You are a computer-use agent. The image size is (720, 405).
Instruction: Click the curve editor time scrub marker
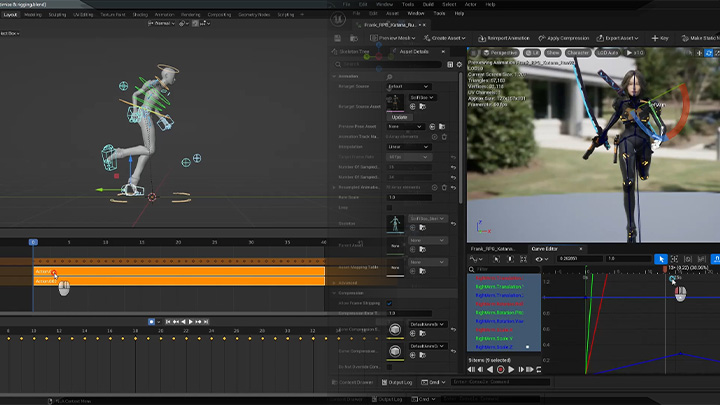pyautogui.click(x=665, y=270)
